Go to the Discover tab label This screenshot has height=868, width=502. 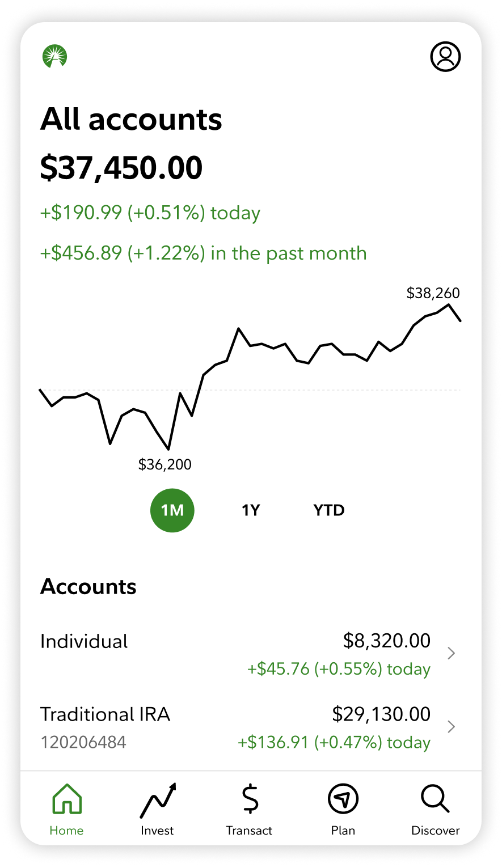435,831
